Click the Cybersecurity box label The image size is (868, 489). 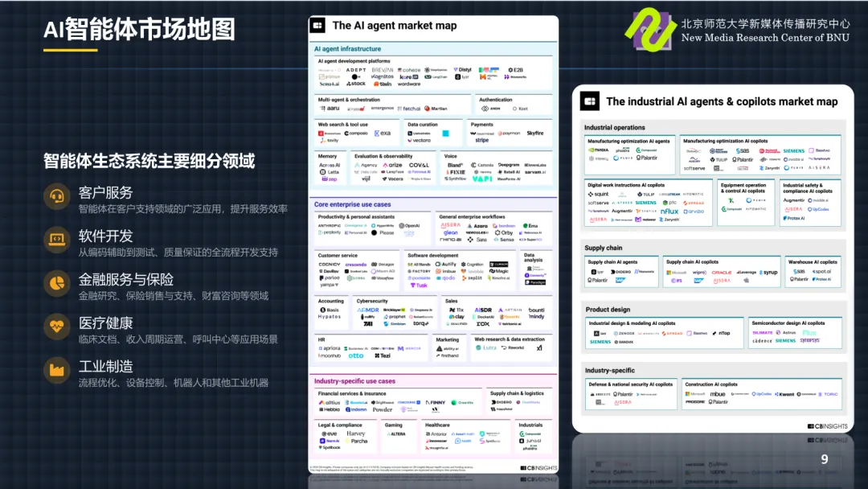(x=372, y=301)
